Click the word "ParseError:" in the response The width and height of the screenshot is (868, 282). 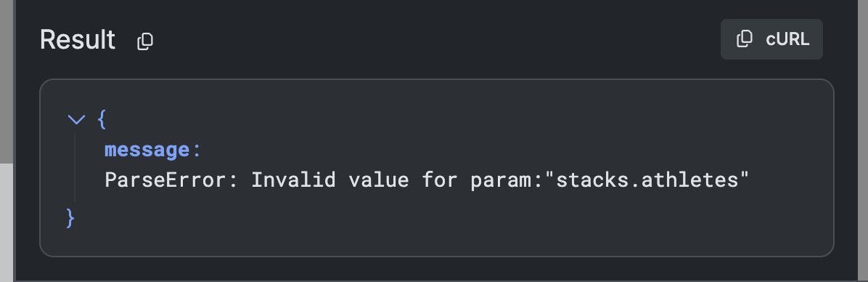tap(171, 180)
